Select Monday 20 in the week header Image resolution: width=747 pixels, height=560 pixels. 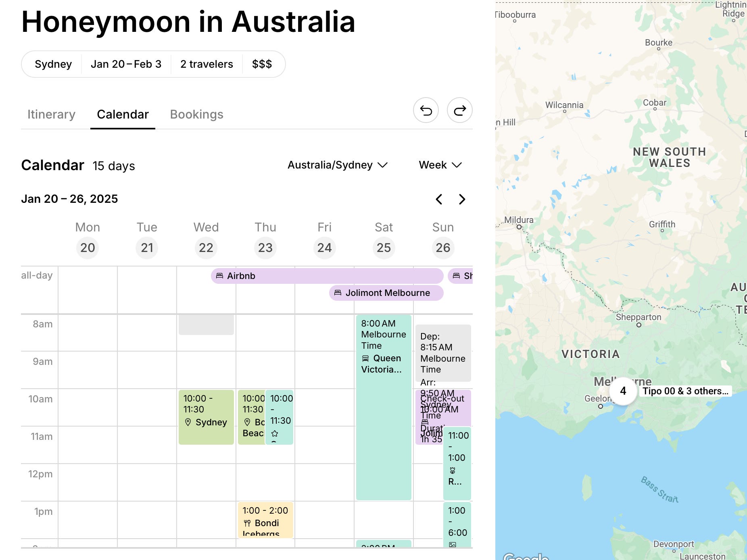(88, 248)
